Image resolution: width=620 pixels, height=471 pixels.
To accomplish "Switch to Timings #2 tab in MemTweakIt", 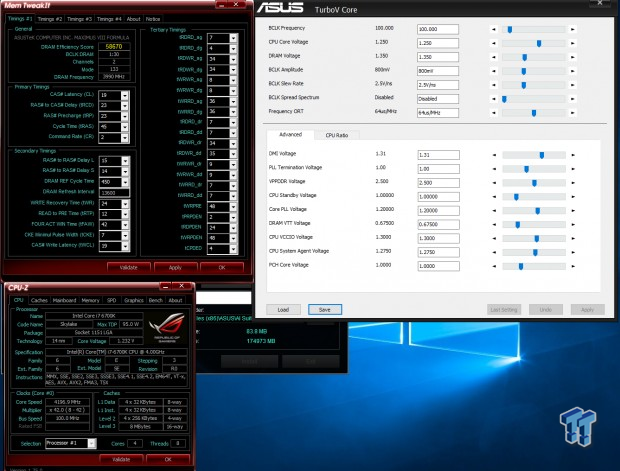I will tap(49, 19).
